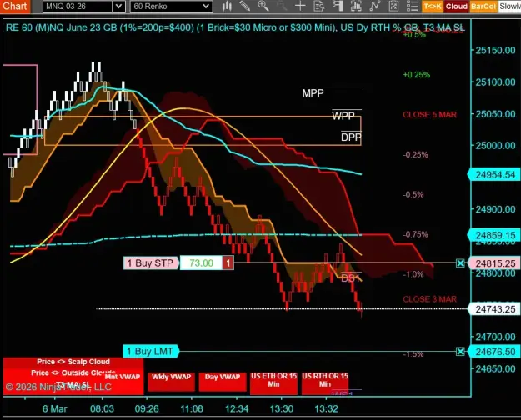This screenshot has width=521, height=420.
Task: Click the red quantity 1 box
Action: (228, 263)
